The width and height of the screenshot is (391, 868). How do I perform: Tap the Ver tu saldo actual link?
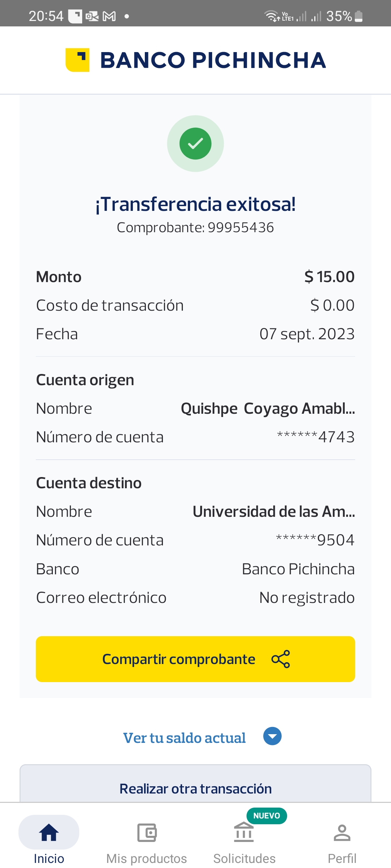pos(184,738)
